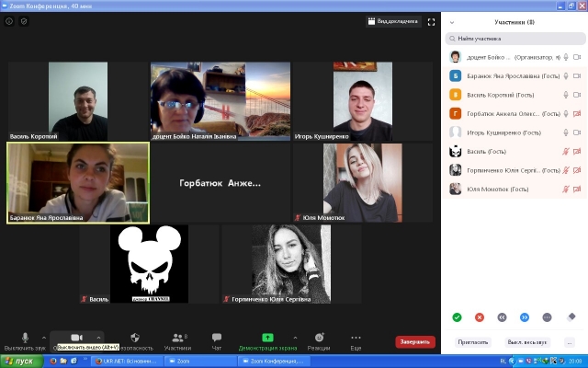Select Горбатюк Анже... blank tile

(x=220, y=183)
